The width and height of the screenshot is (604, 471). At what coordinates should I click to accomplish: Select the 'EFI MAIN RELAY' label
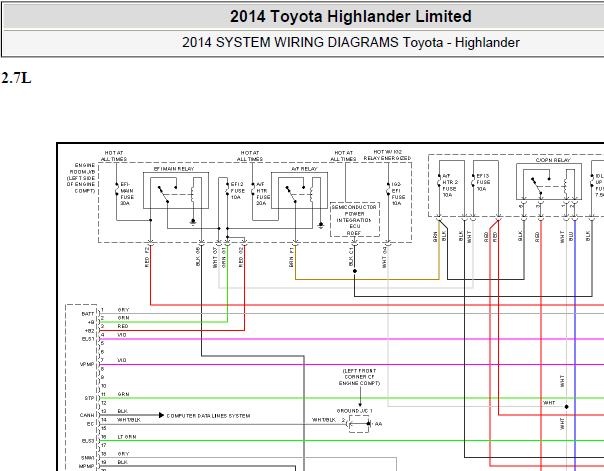pos(174,169)
